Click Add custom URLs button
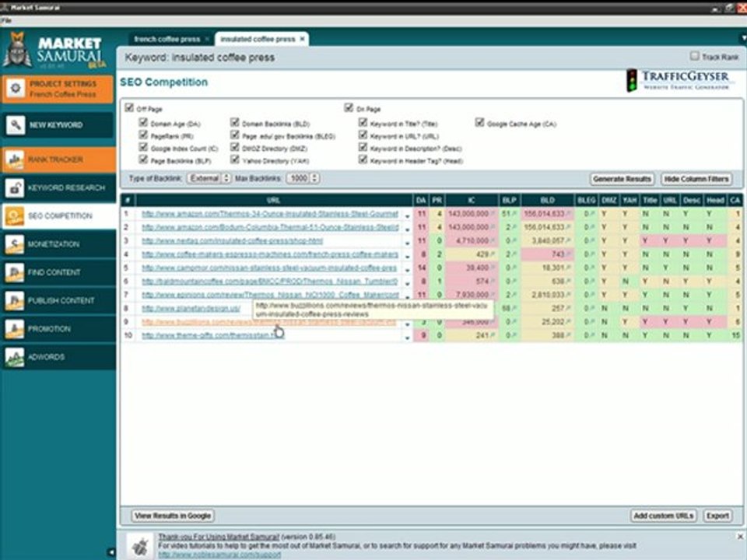Viewport: 747px width, 560px height. [x=664, y=516]
